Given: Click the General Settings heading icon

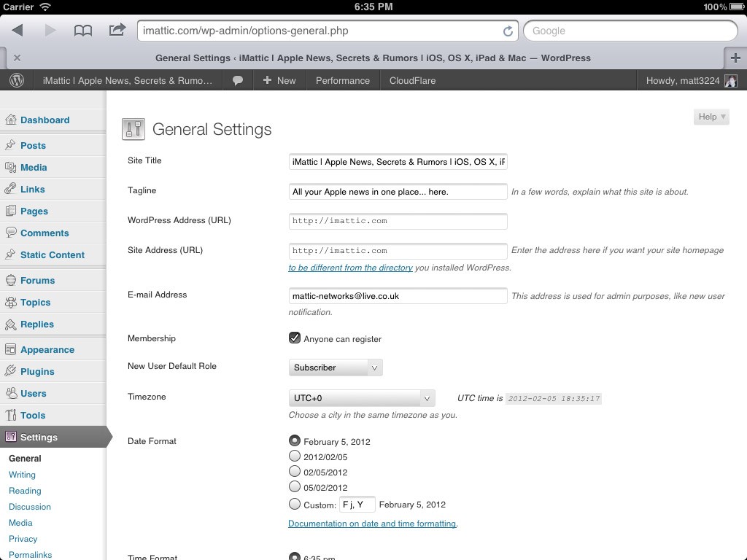Looking at the screenshot, I should pyautogui.click(x=133, y=129).
